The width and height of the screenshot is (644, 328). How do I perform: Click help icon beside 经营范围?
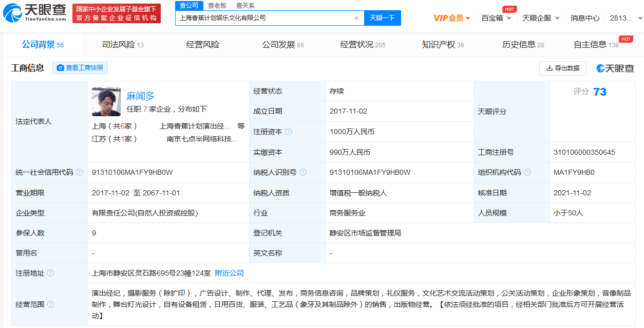[50, 304]
